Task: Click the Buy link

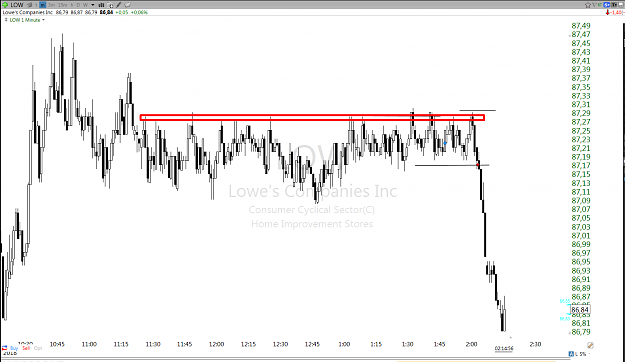Action: coord(14,348)
